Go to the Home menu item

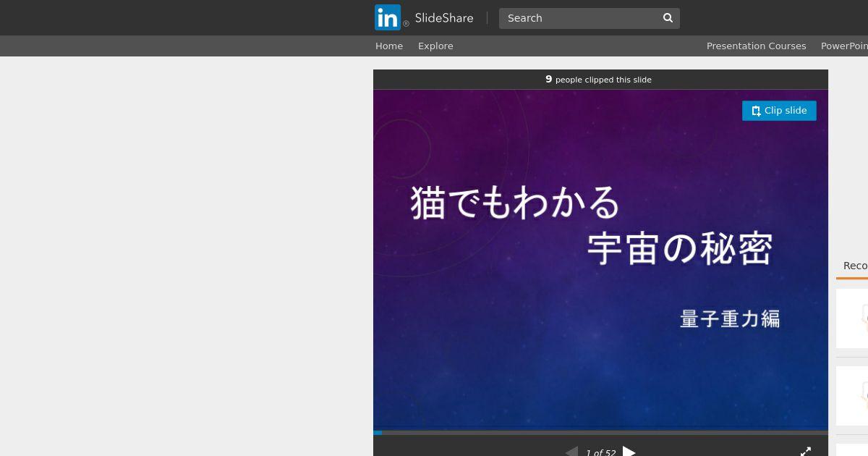(x=389, y=46)
